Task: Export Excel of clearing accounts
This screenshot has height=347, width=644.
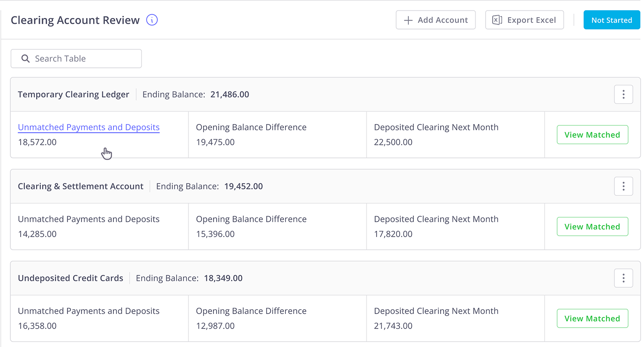Action: point(524,20)
